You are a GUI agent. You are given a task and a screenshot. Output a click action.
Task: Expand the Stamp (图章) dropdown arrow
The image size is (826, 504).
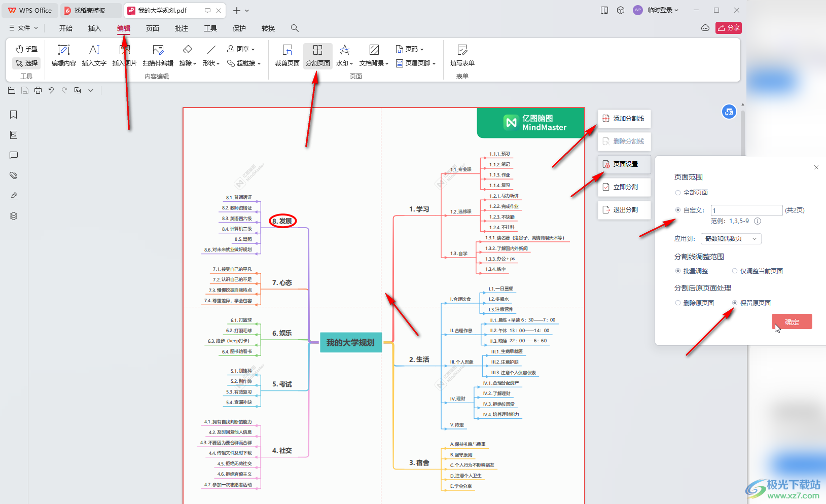pyautogui.click(x=253, y=50)
